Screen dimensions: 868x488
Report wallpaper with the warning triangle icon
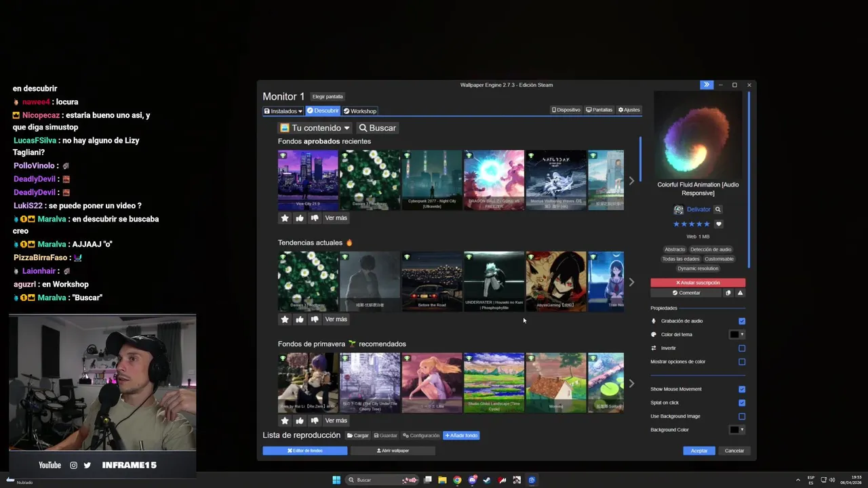point(740,293)
